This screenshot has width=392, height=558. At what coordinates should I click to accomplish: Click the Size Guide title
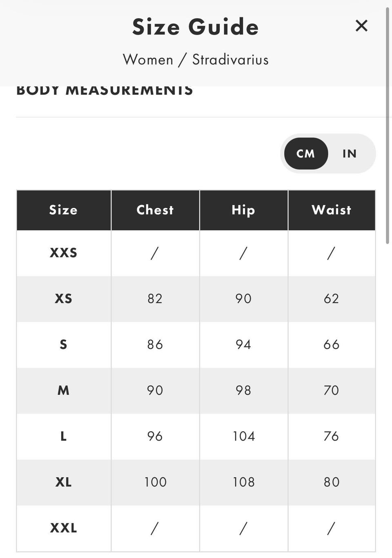[196, 27]
